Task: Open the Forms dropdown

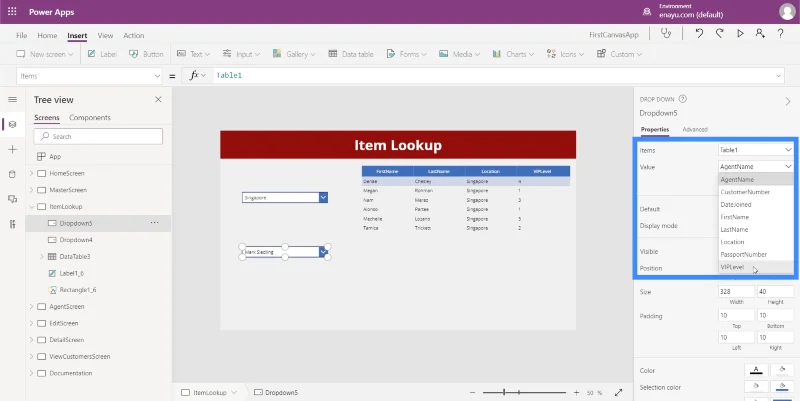Action: [407, 54]
